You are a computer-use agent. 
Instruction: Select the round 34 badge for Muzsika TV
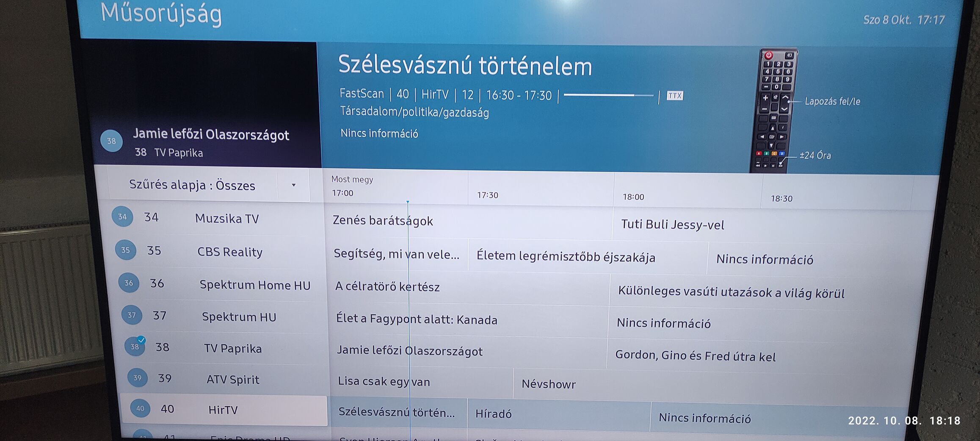pyautogui.click(x=122, y=216)
